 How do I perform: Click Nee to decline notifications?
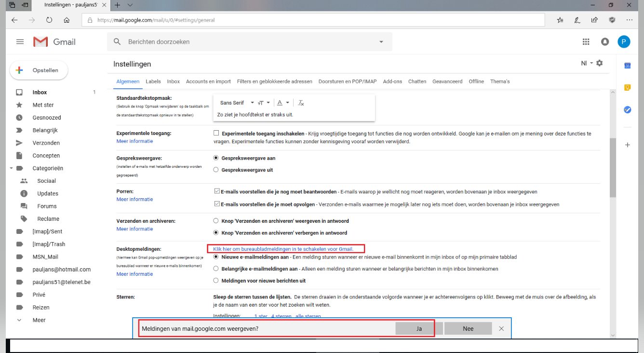coord(468,328)
